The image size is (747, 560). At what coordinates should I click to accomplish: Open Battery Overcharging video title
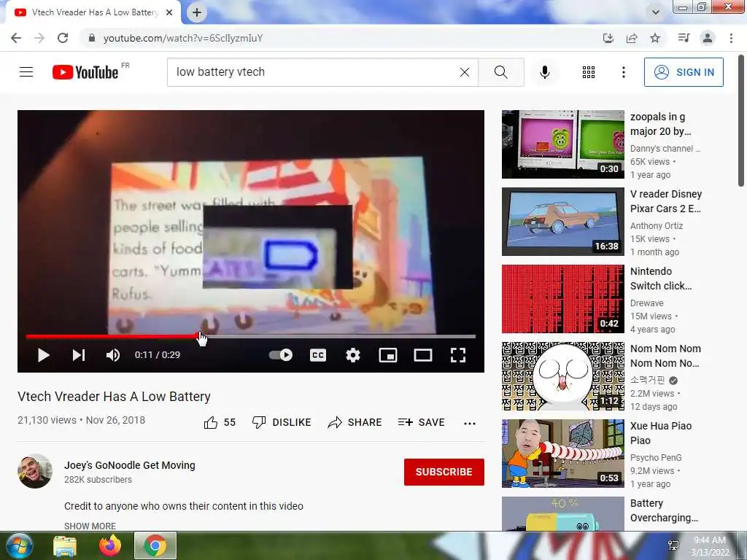pyautogui.click(x=664, y=510)
